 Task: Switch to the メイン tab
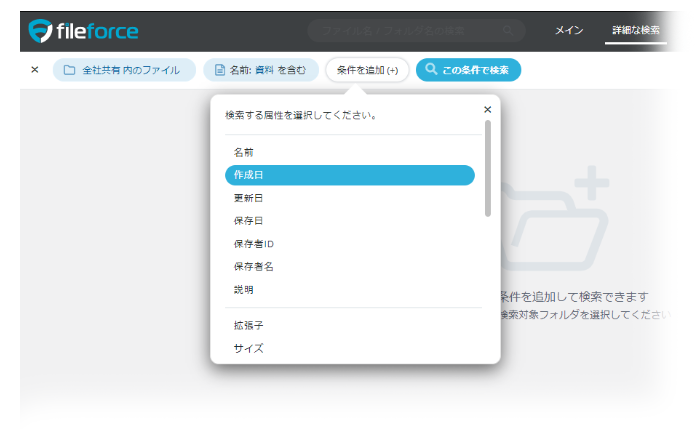click(569, 31)
